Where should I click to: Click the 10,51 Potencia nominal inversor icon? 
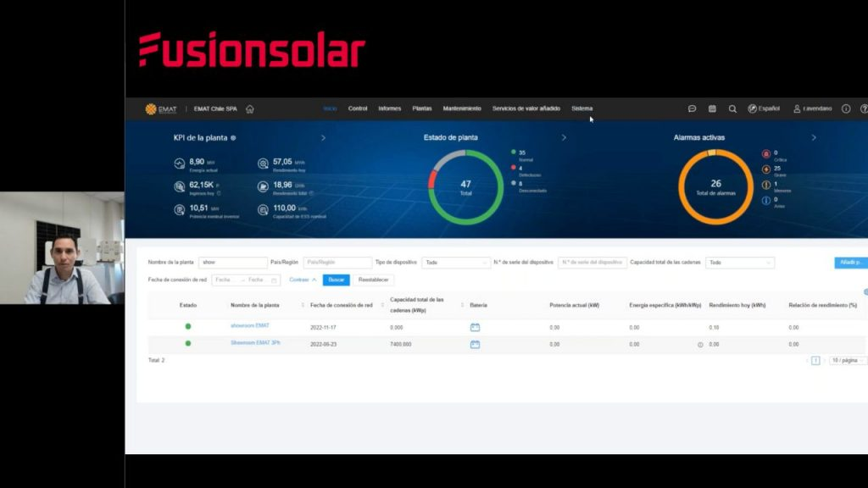coord(180,210)
